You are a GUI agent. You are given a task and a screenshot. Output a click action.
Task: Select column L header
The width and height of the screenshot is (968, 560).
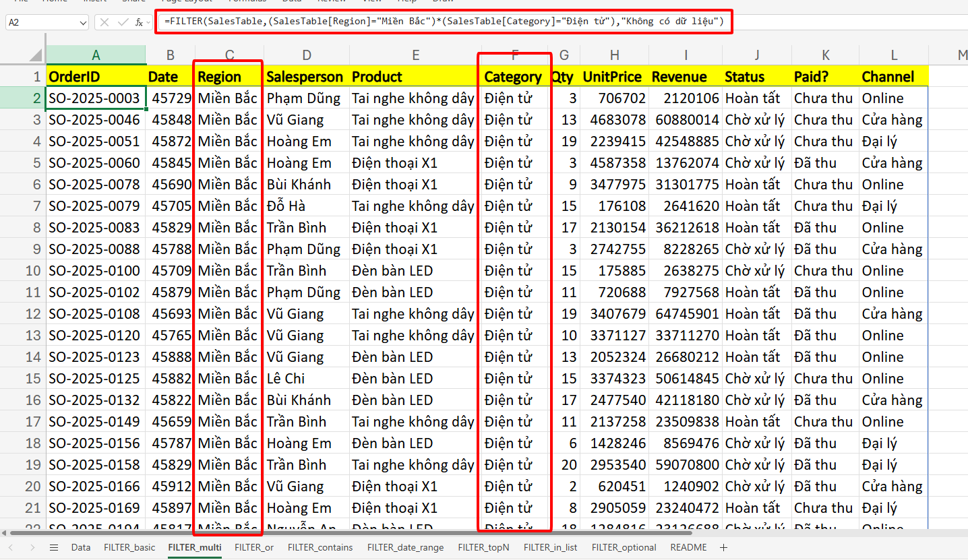[x=894, y=55]
